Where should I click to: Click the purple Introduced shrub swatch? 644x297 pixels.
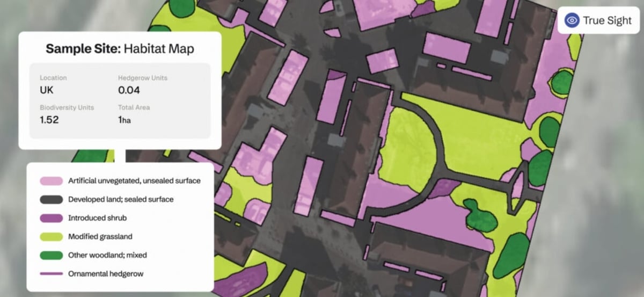coord(50,218)
